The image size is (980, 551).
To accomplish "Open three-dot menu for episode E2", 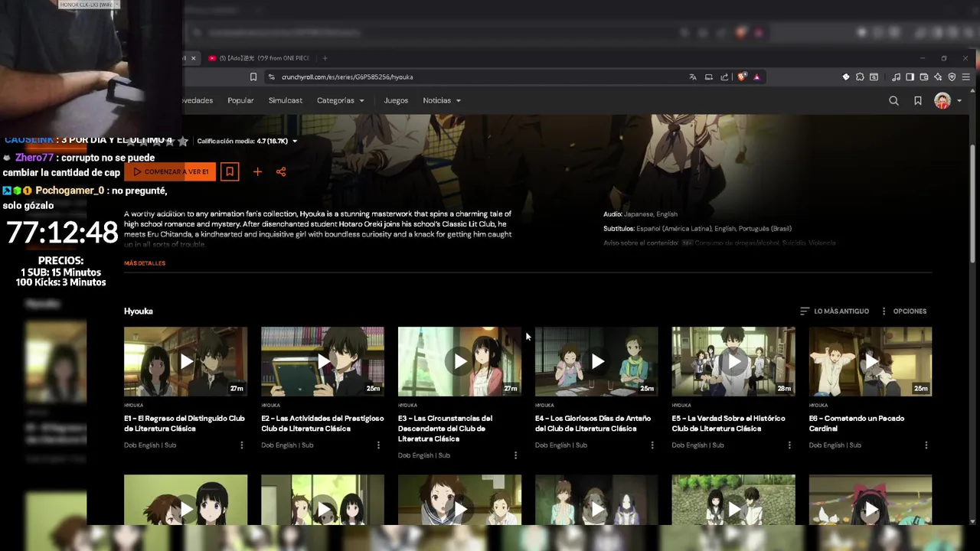I will [378, 445].
